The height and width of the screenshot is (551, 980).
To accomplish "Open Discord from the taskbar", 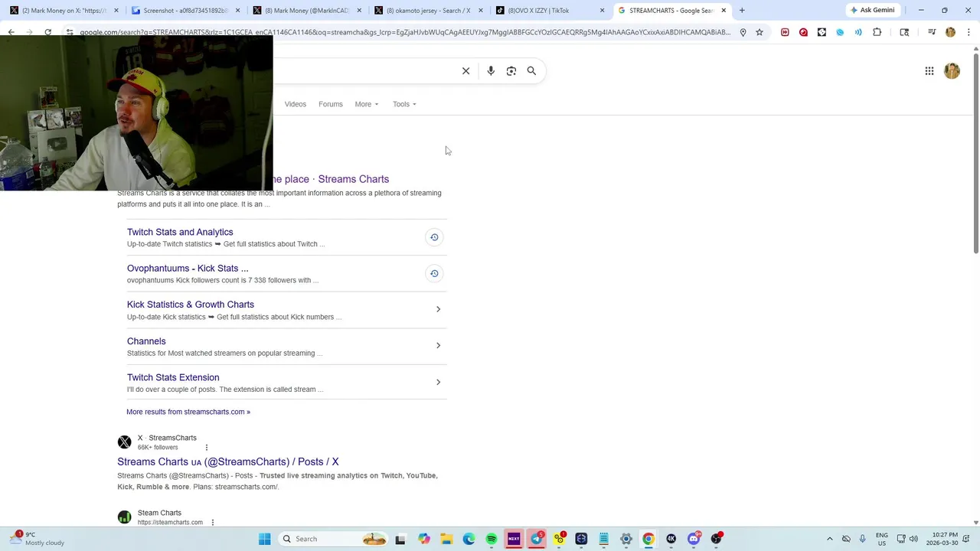I will tap(694, 539).
